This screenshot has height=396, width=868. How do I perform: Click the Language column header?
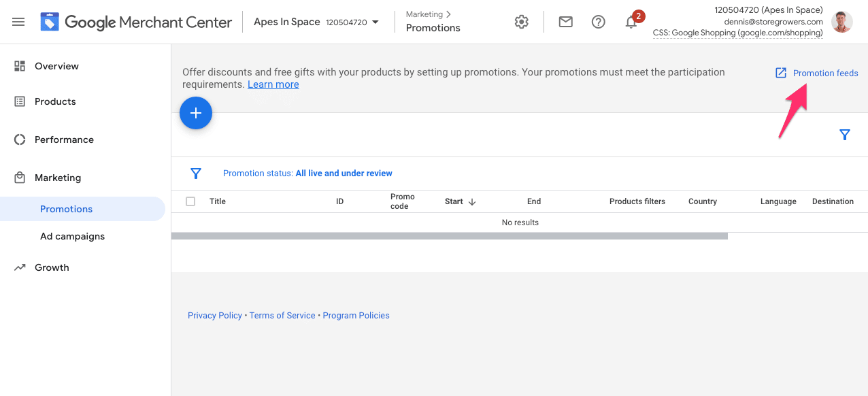(x=778, y=201)
